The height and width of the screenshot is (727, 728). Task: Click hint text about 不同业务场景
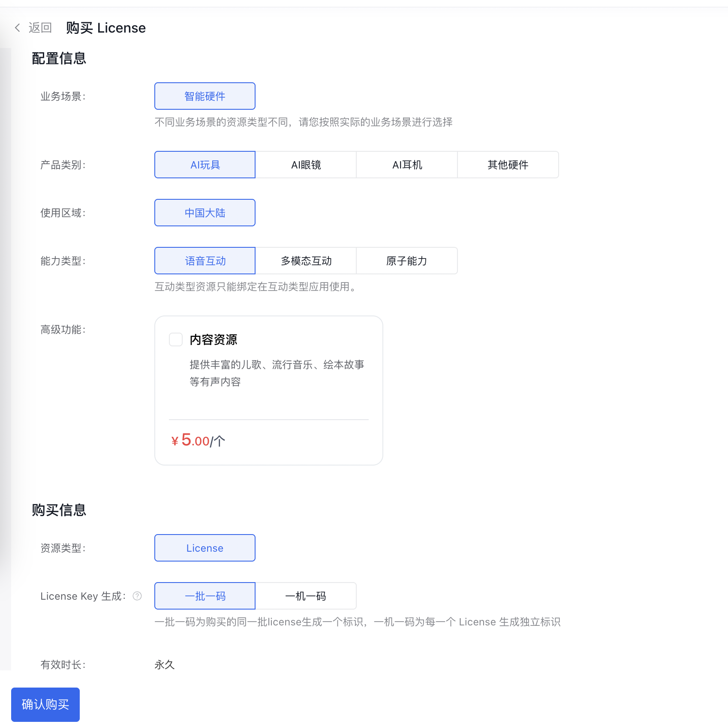(x=304, y=122)
